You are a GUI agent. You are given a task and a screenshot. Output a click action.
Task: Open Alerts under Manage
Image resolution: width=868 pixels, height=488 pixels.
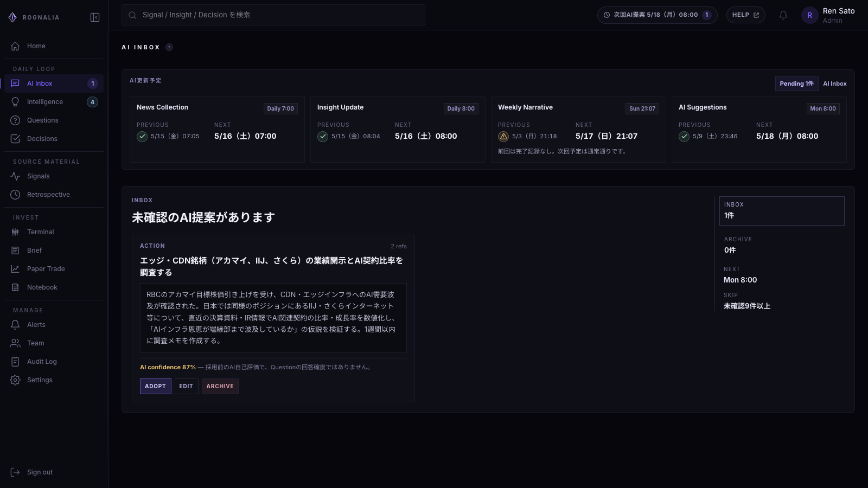[x=54, y=325]
